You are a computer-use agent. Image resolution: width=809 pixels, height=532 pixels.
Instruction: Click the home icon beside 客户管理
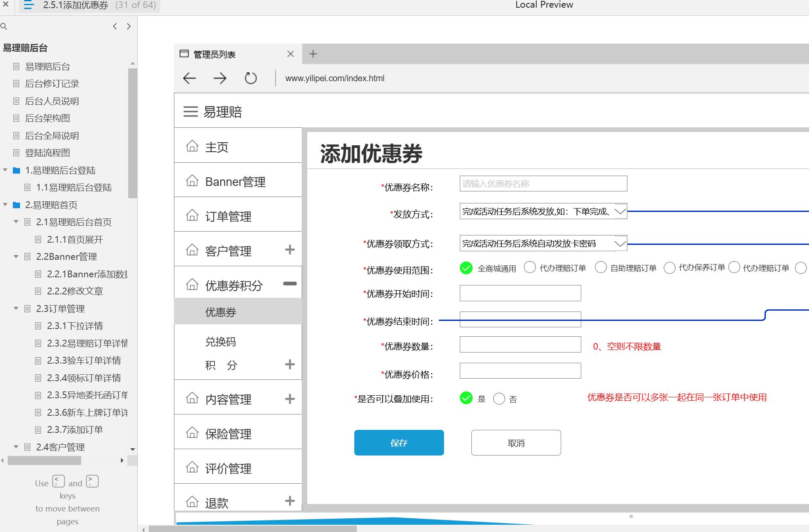pos(192,250)
